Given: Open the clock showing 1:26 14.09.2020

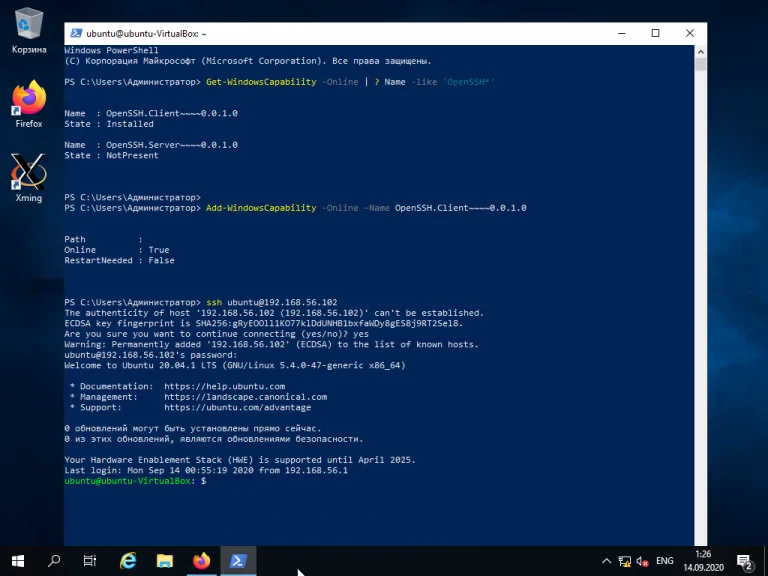Looking at the screenshot, I should [703, 561].
